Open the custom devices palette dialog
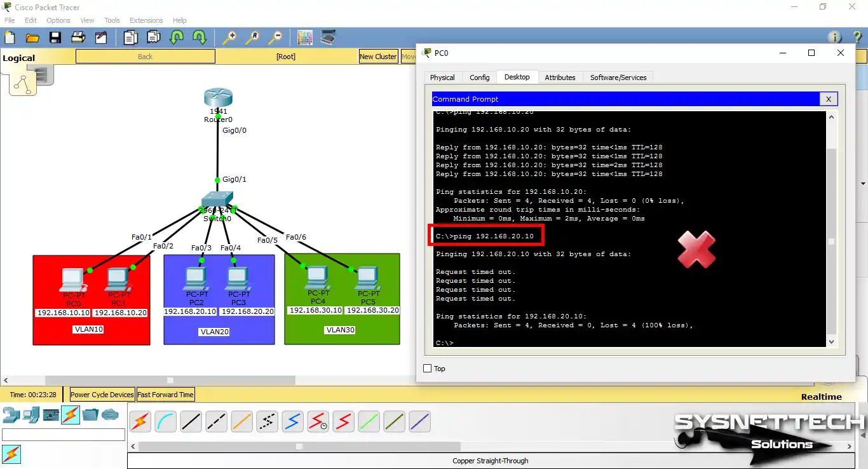868x469 pixels. [x=327, y=37]
